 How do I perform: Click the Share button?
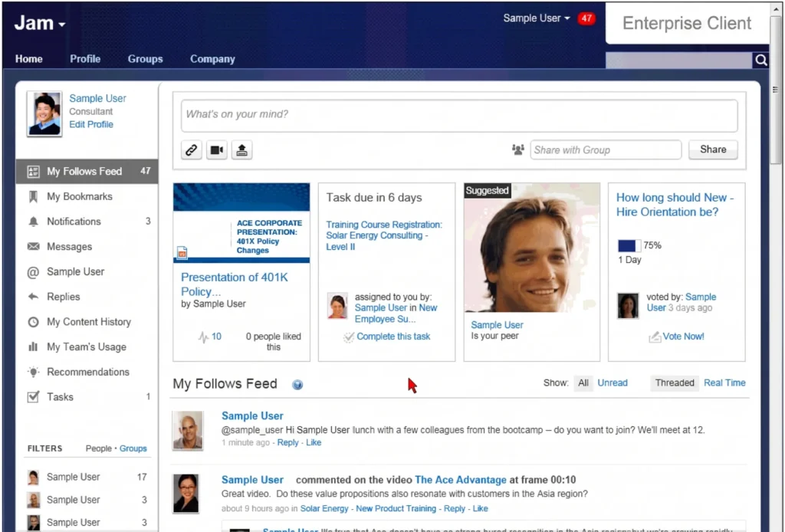[713, 149]
